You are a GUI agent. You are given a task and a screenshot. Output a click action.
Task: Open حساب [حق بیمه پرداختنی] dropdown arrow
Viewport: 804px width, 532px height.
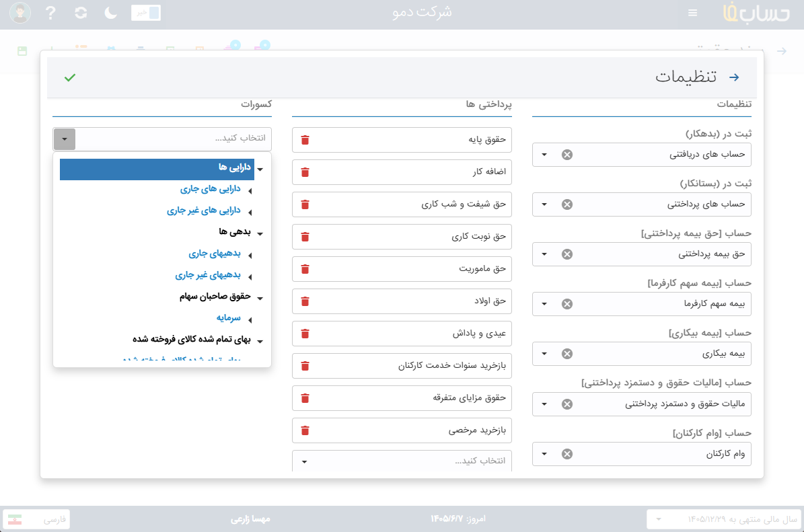(544, 254)
